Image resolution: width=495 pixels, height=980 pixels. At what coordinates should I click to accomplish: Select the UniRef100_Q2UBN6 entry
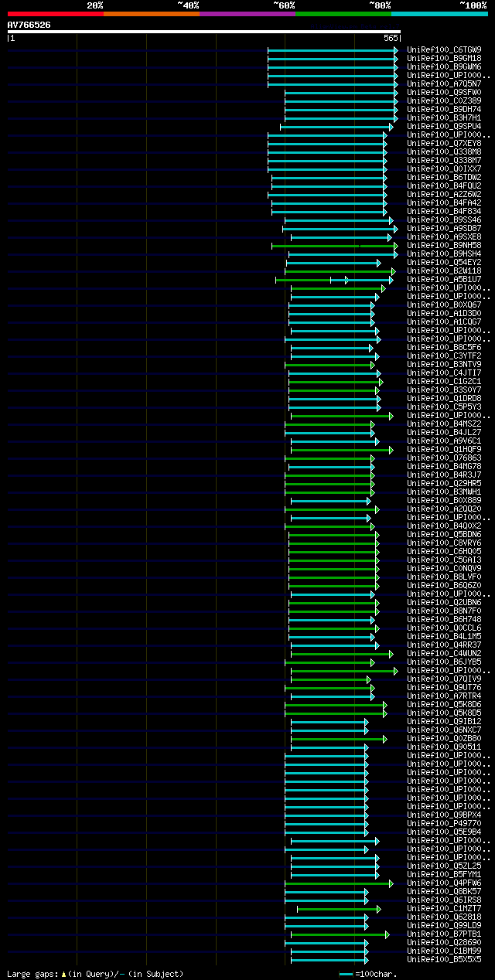point(444,602)
